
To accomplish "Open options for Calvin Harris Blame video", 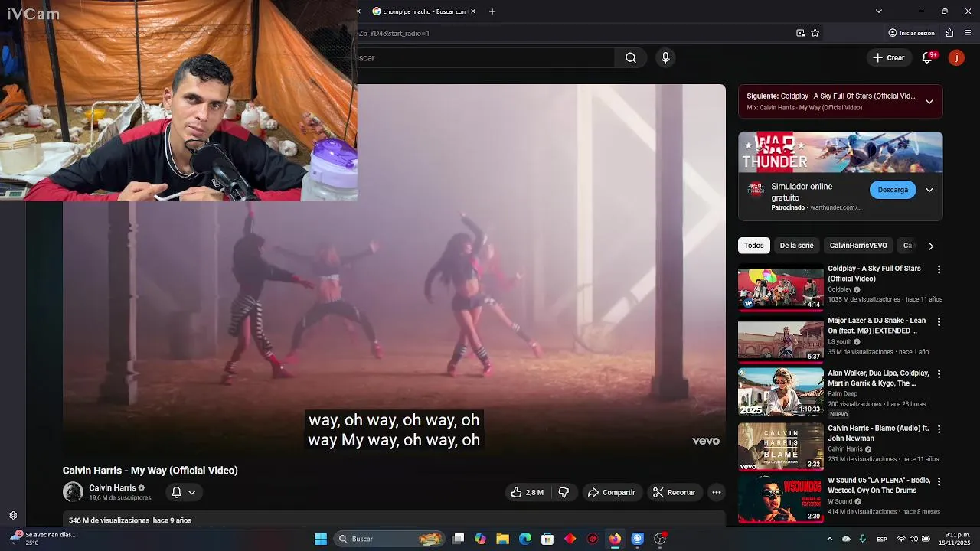I will [939, 429].
